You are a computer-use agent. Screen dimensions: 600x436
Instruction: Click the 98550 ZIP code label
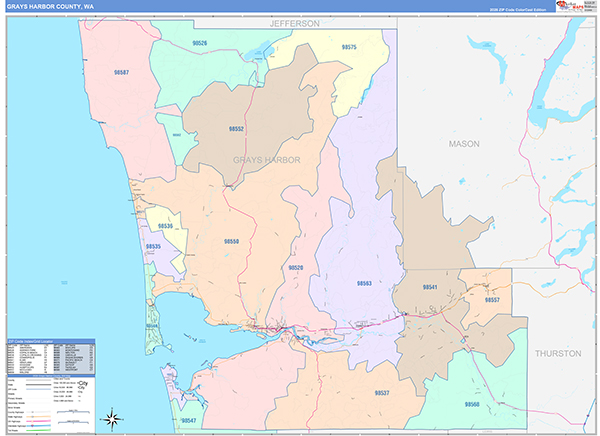pos(231,241)
